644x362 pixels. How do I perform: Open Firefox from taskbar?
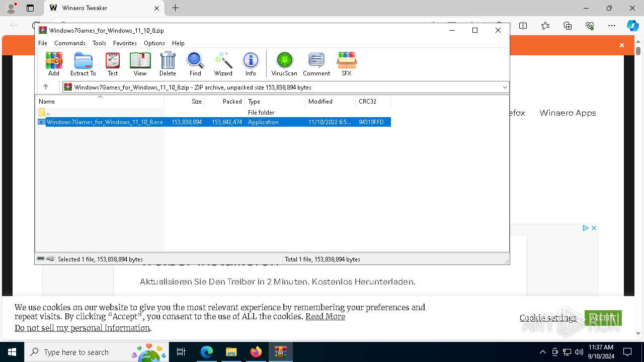click(x=256, y=352)
